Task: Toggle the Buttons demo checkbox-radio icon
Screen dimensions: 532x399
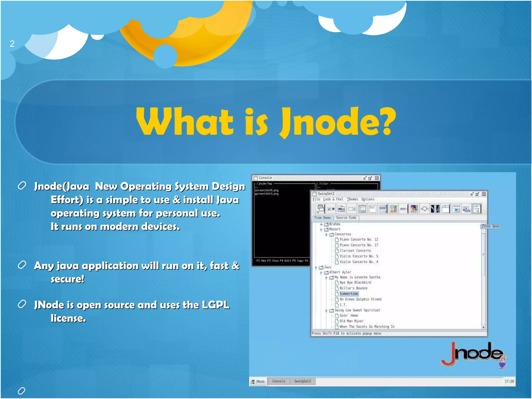Action: click(x=331, y=209)
